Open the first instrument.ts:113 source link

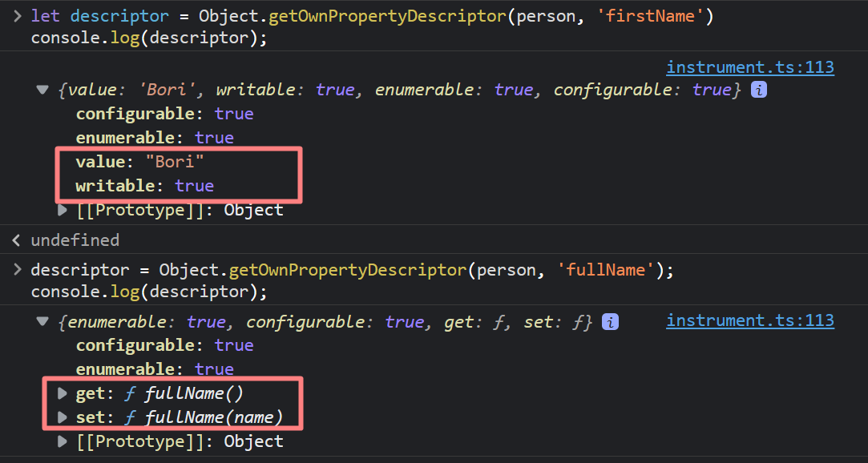(x=750, y=67)
